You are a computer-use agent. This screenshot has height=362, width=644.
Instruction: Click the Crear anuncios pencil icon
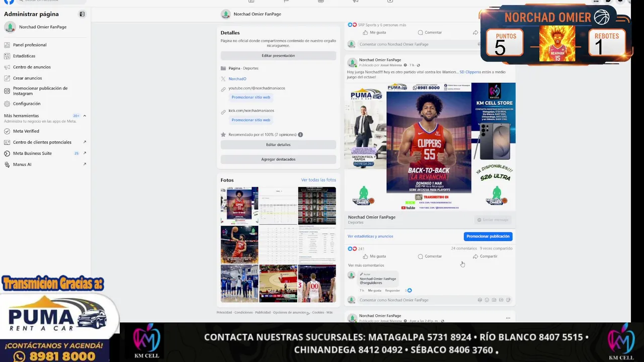[x=7, y=78]
